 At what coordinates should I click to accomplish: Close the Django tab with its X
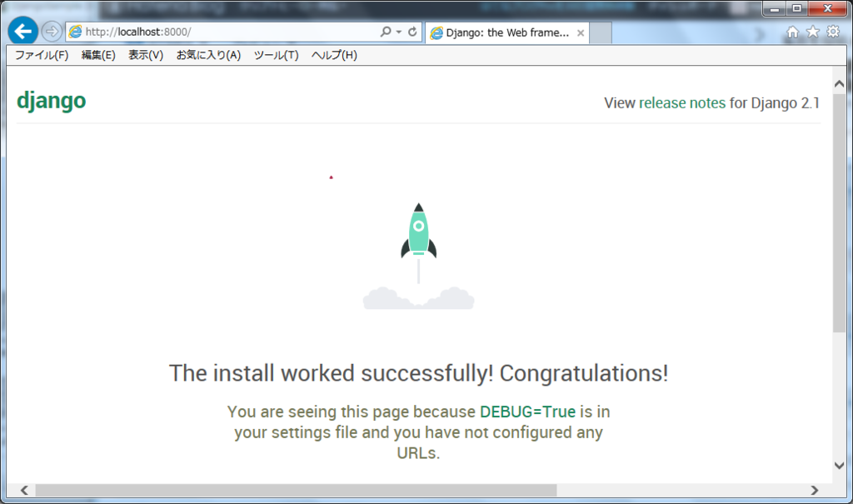pos(581,32)
